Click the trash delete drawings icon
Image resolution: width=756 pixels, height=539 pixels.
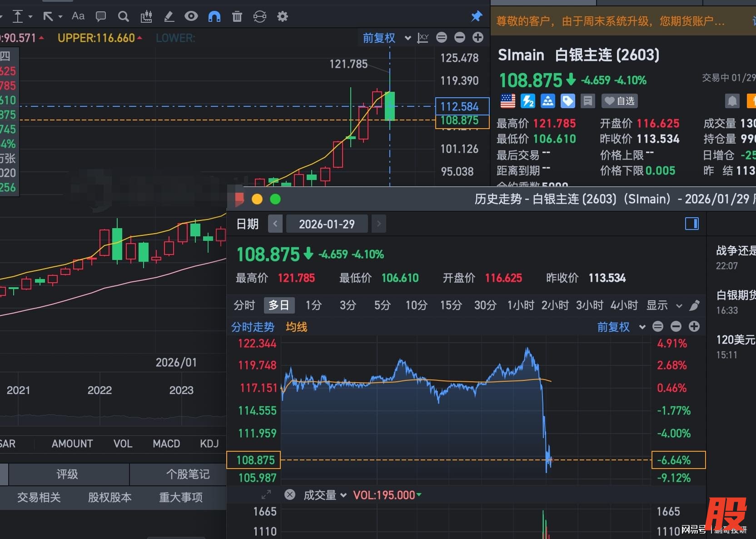[x=237, y=17]
